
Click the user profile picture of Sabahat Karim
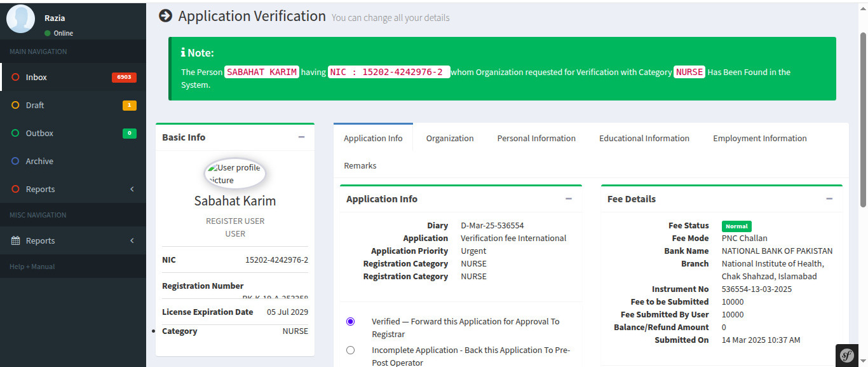[x=234, y=174]
